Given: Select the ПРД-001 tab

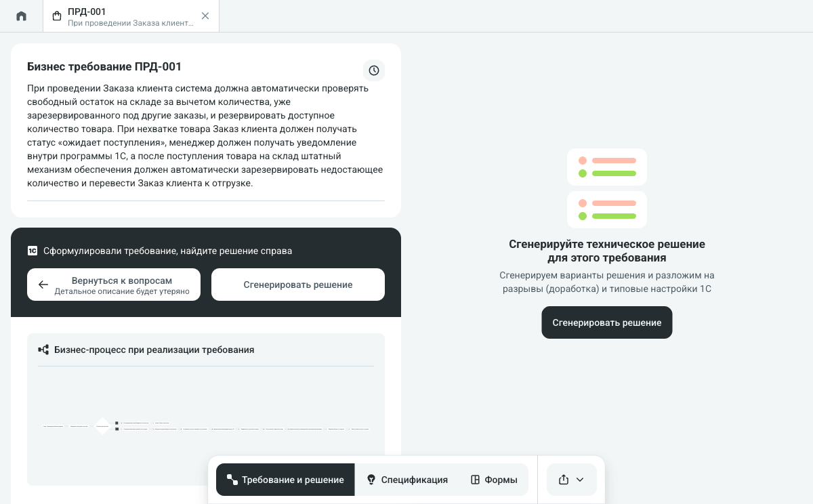Looking at the screenshot, I should (131, 16).
